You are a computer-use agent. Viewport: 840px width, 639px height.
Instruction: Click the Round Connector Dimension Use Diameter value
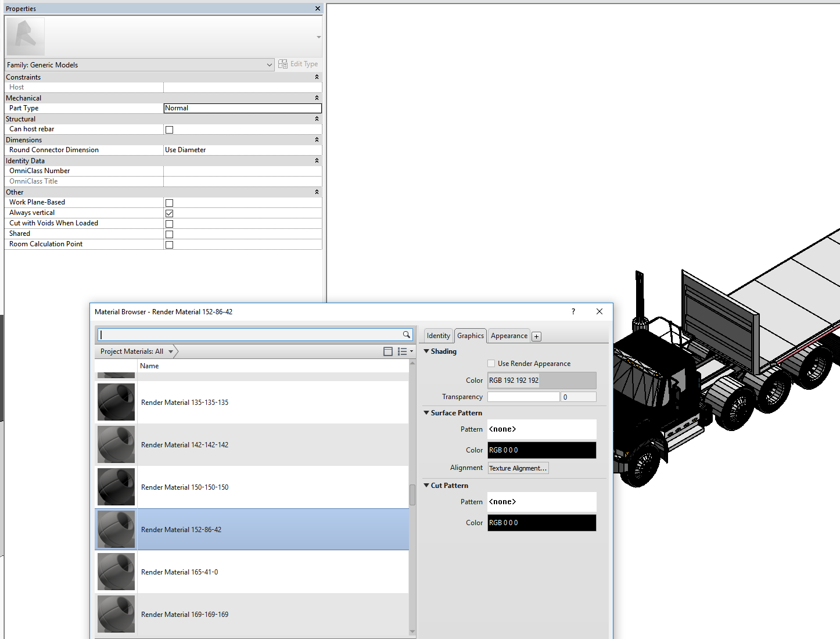pyautogui.click(x=243, y=150)
